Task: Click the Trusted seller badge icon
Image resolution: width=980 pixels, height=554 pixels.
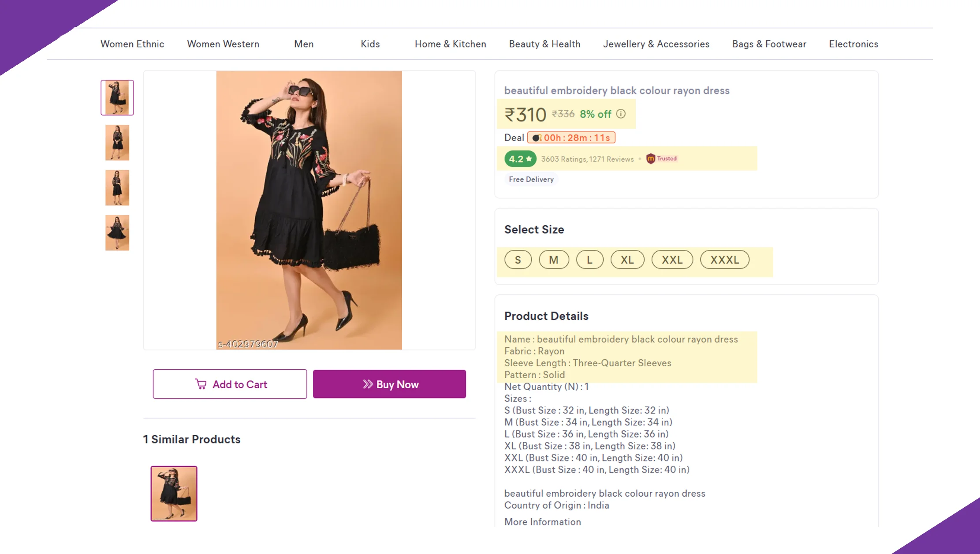Action: [x=651, y=159]
